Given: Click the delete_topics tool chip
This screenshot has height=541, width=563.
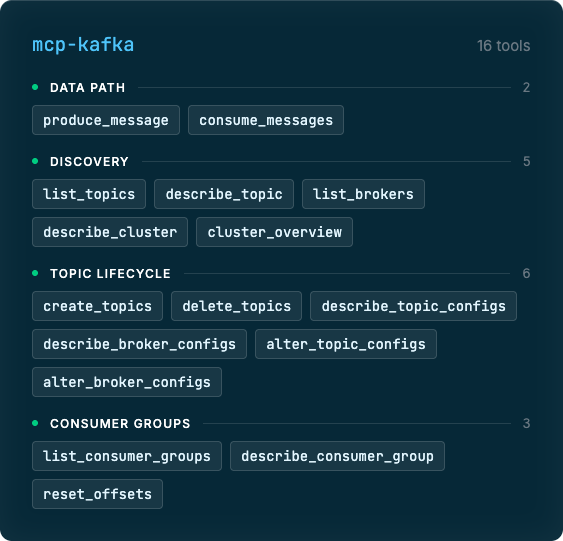Looking at the screenshot, I should (x=236, y=306).
